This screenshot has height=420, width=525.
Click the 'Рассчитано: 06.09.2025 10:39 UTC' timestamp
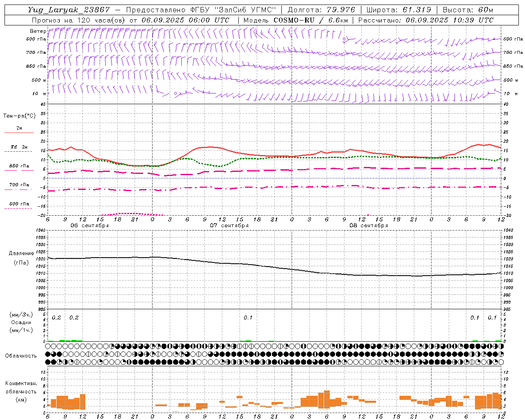[x=426, y=20]
